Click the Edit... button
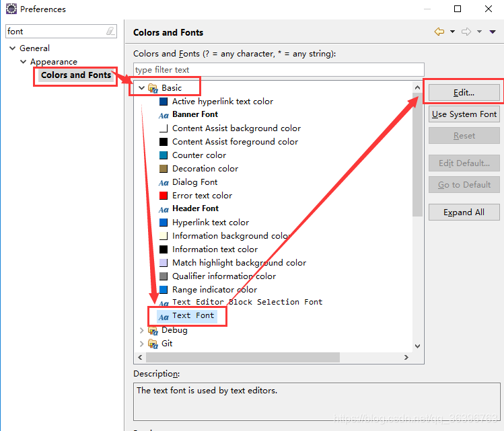The width and height of the screenshot is (504, 431). [464, 93]
